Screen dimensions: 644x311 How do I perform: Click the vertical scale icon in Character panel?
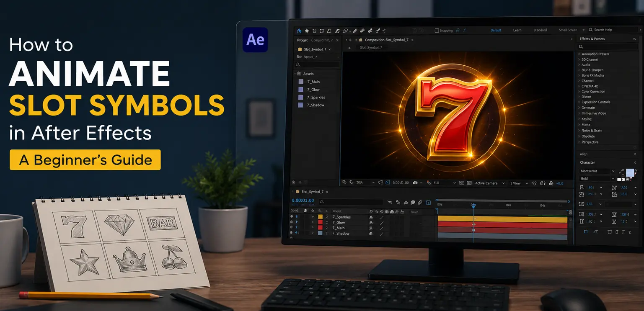point(582,221)
